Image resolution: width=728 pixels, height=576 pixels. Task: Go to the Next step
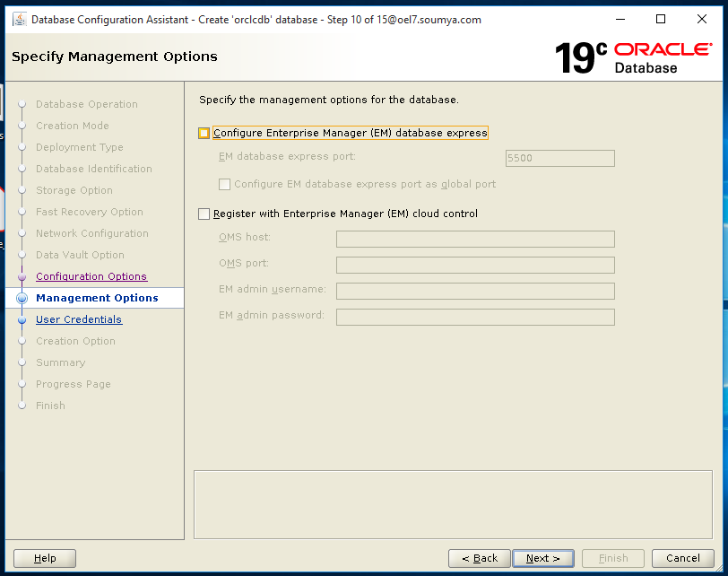(543, 558)
